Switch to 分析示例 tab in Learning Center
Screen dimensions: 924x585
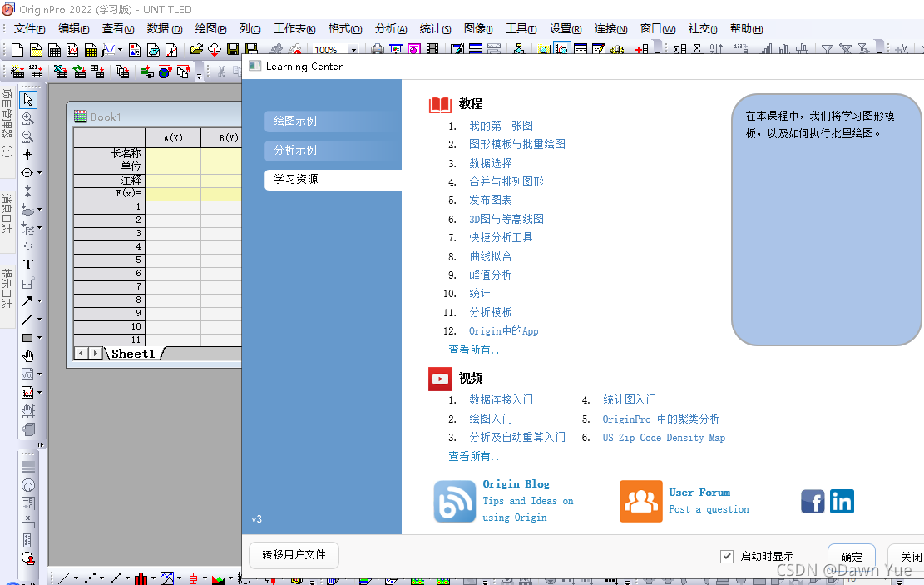pyautogui.click(x=333, y=151)
